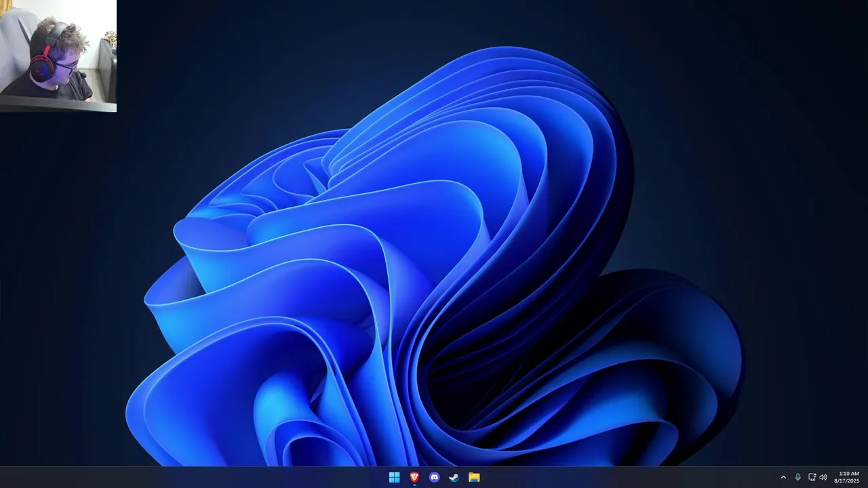Open the volume speaker icon
The height and width of the screenshot is (488, 868).
point(823,477)
